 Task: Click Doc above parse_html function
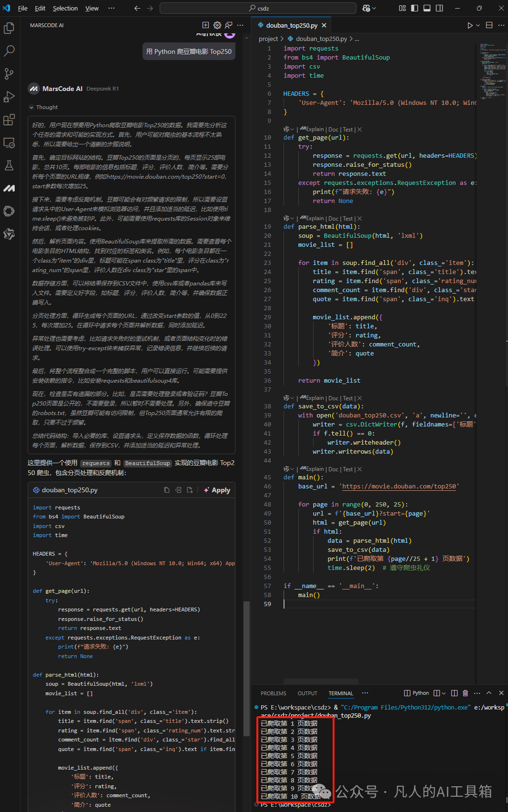(x=334, y=218)
